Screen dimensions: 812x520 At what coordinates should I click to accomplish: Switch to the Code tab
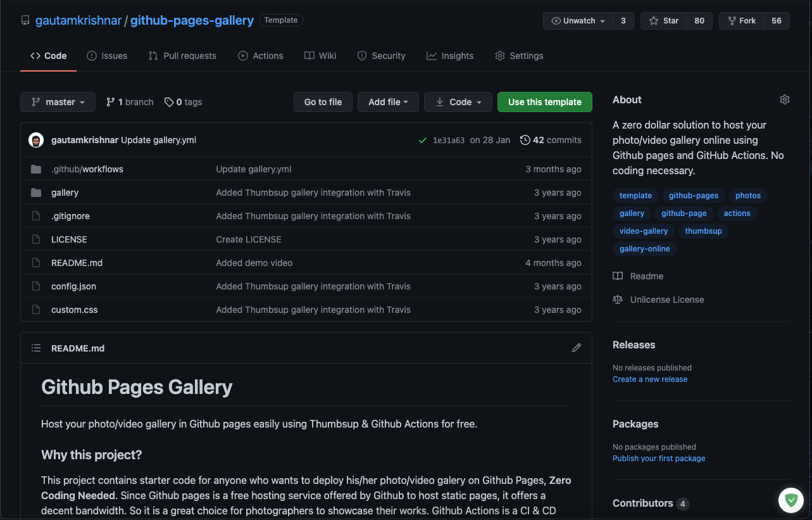pyautogui.click(x=49, y=56)
